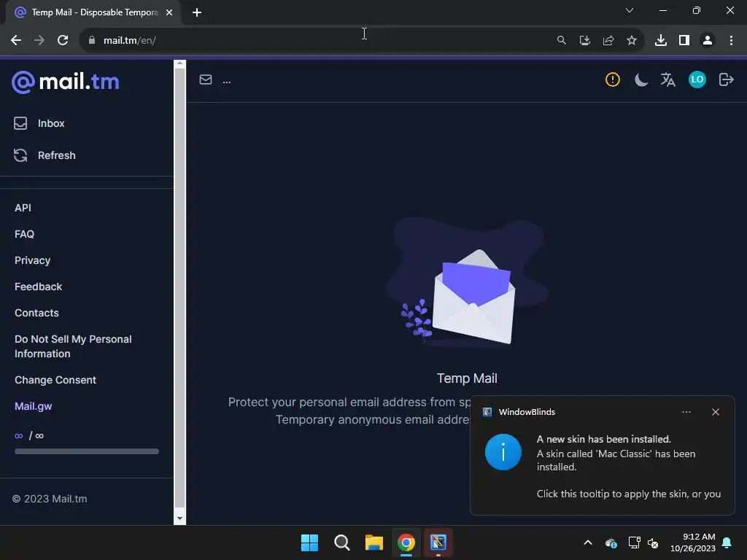The width and height of the screenshot is (747, 560).
Task: Open File Explorer from taskbar
Action: 374,542
